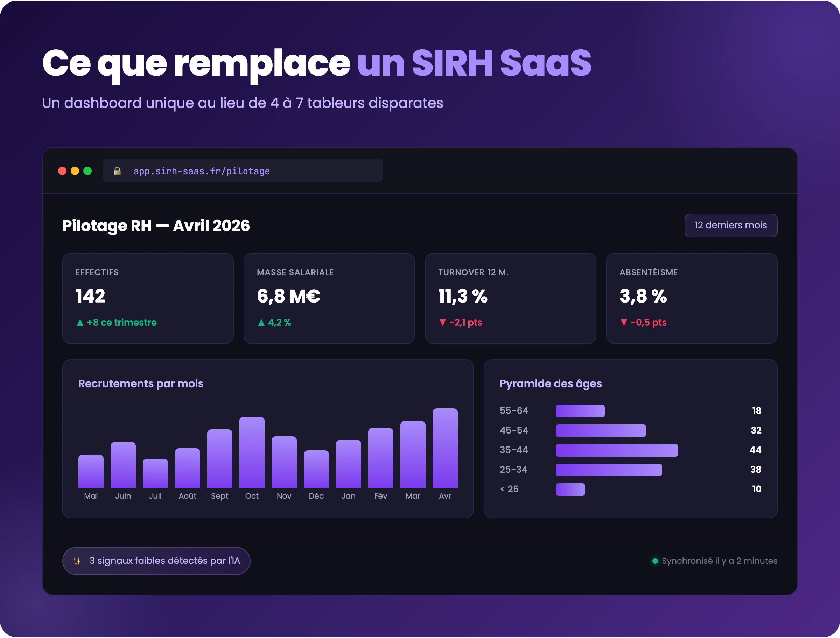
Task: Click the Synchronisé il y a 2 minutes text
Action: pos(719,561)
